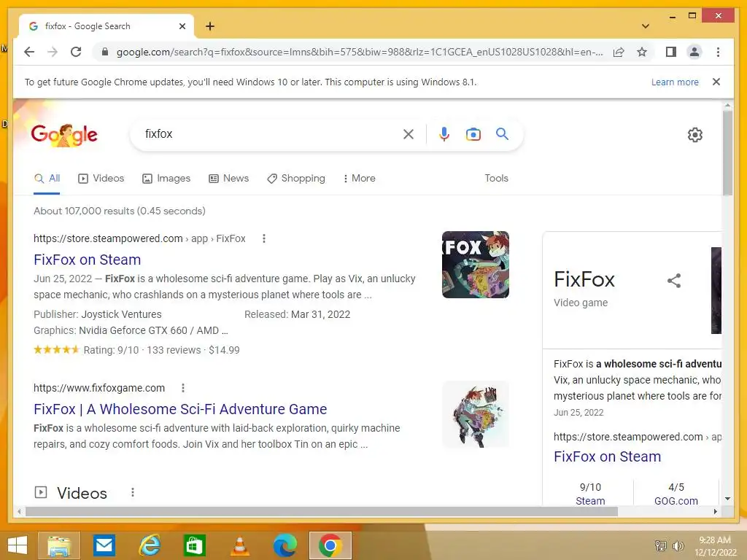747x560 pixels.
Task: Open GOG.com 4/5 rating link
Action: (676, 501)
